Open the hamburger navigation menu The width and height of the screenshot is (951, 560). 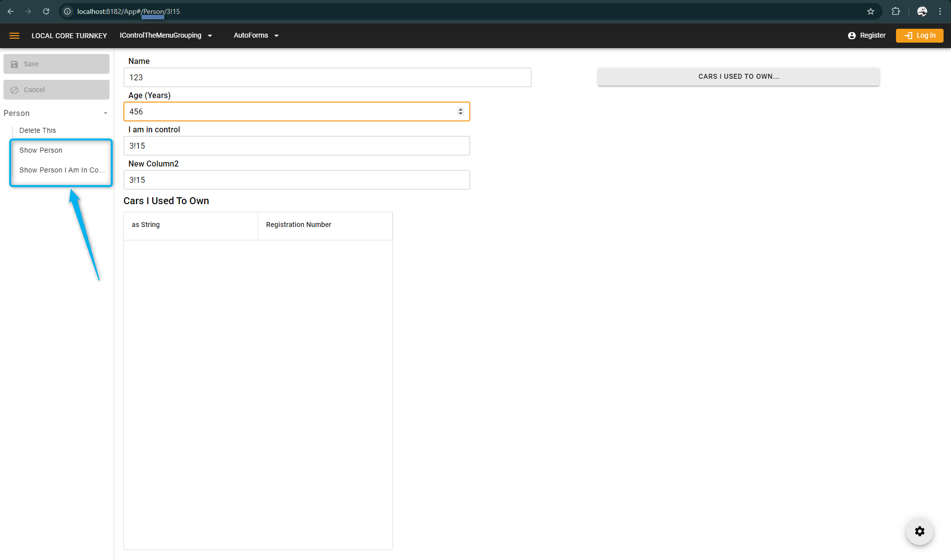pos(14,36)
